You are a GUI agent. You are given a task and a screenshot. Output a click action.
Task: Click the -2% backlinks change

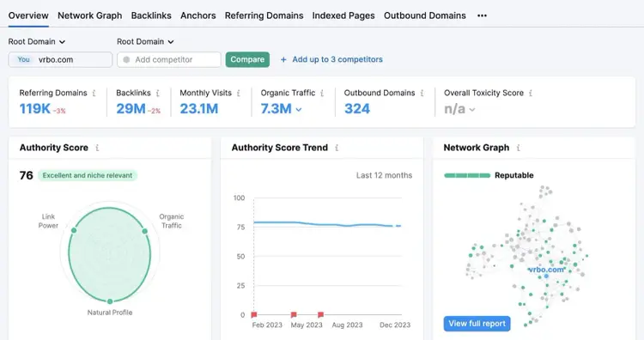pyautogui.click(x=154, y=111)
